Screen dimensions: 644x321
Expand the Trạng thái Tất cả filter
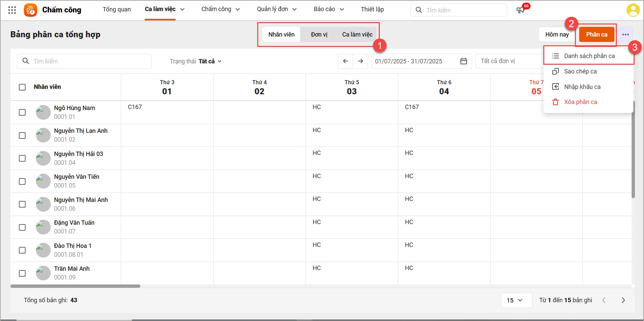(x=196, y=61)
